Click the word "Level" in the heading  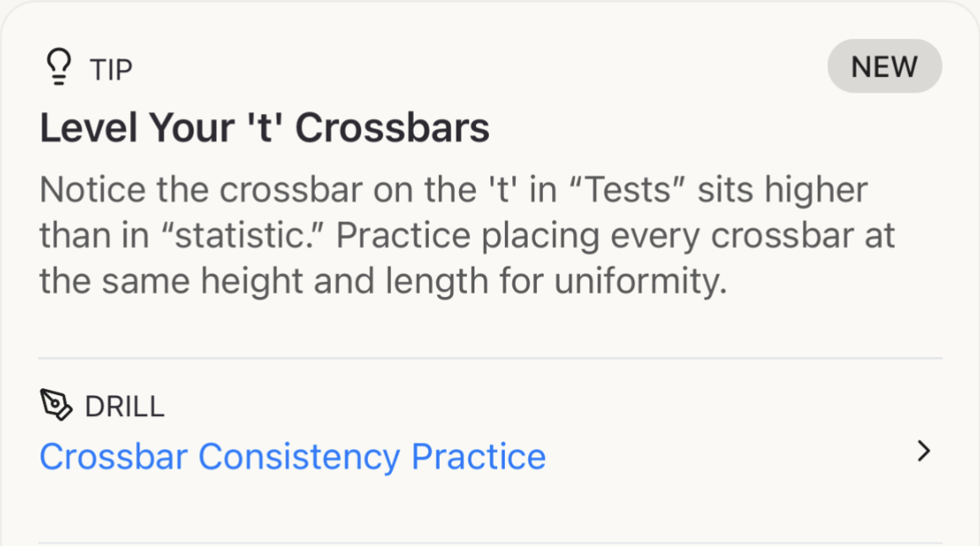pyautogui.click(x=89, y=128)
